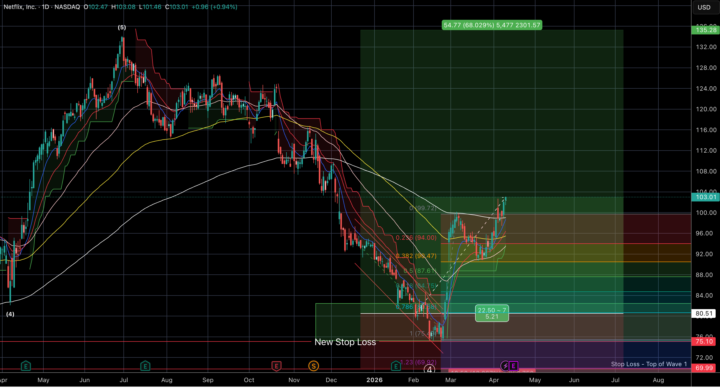
Task: Click the 0.236 (94.00) Fibonacci level label
Action: (416, 238)
